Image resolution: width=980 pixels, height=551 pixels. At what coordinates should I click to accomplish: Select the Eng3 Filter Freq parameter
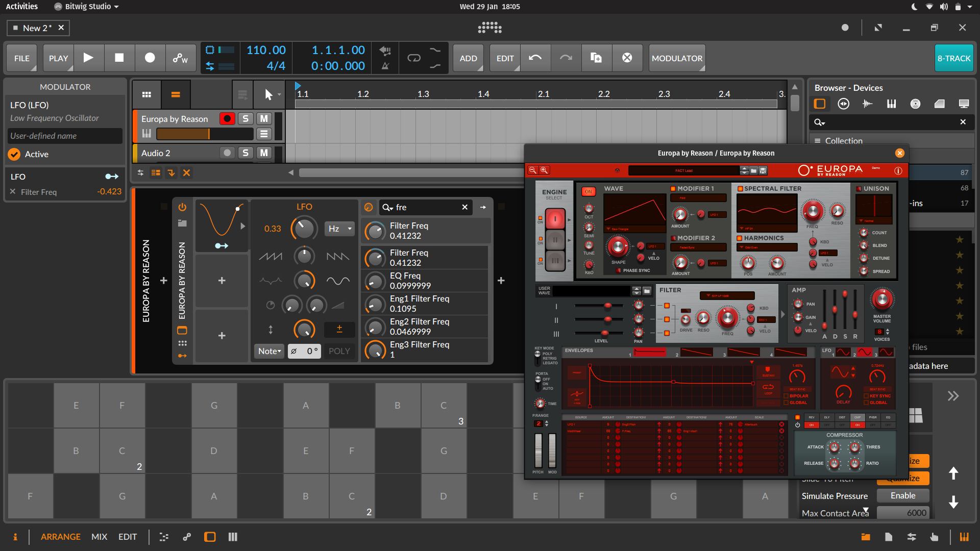[x=424, y=349]
